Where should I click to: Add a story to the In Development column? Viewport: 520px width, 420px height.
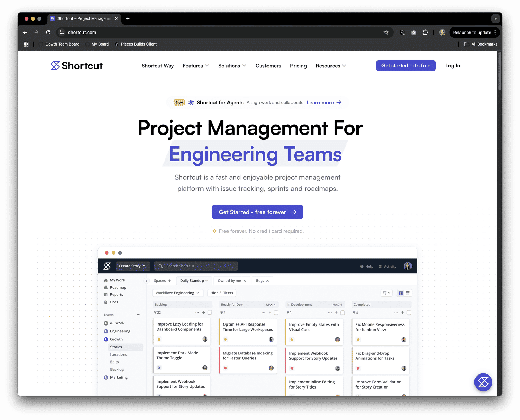coord(336,313)
